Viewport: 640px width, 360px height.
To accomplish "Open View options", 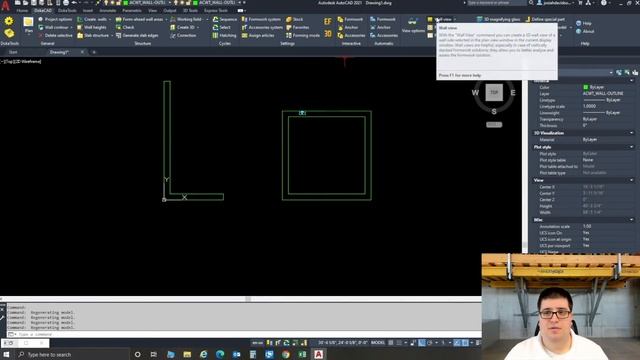I will (x=413, y=25).
